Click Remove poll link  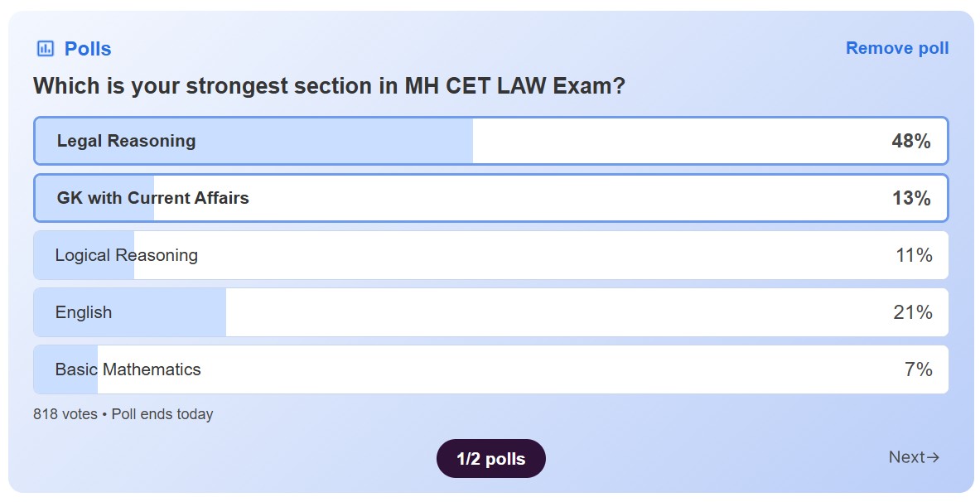(897, 48)
